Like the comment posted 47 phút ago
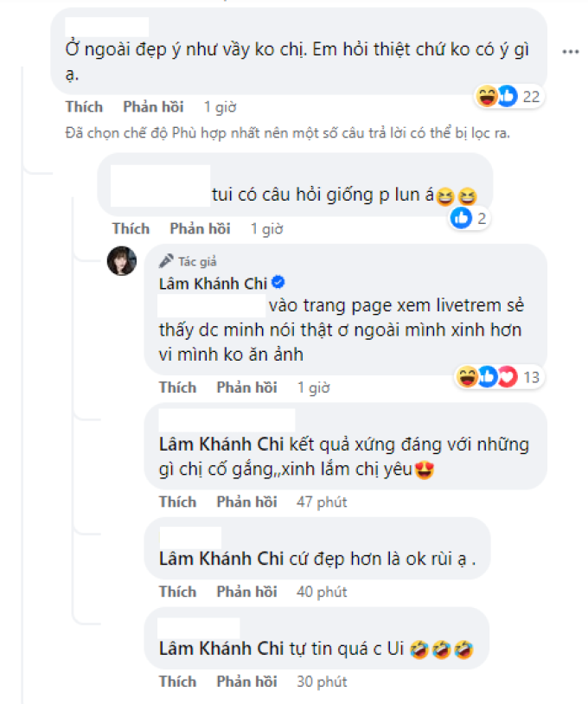 tap(178, 502)
